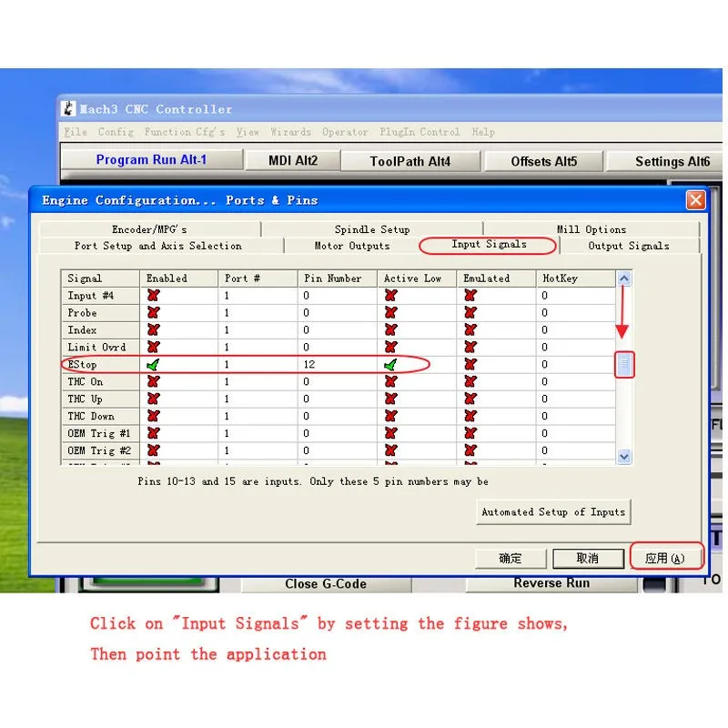Toggle Emulated mark for Limit Ovrd

[470, 347]
